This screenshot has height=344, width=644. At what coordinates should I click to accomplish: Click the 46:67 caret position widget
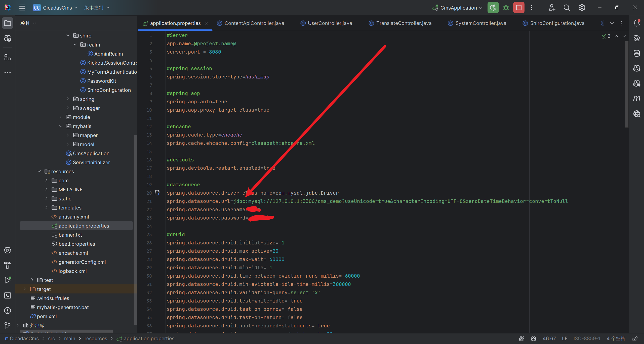[549, 339]
